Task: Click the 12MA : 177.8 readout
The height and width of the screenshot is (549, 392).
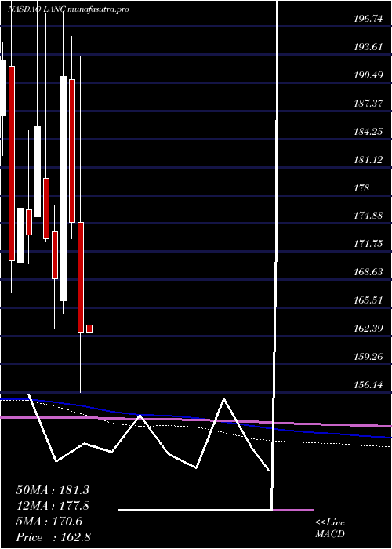Action: pos(53,506)
